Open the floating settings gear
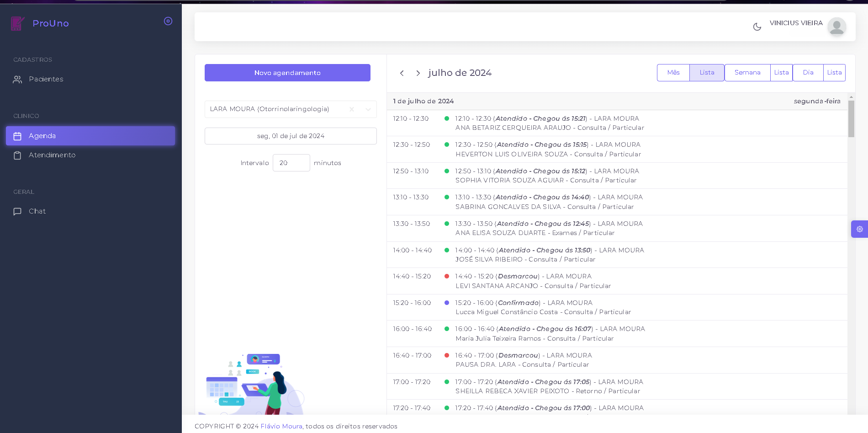 pyautogui.click(x=859, y=229)
